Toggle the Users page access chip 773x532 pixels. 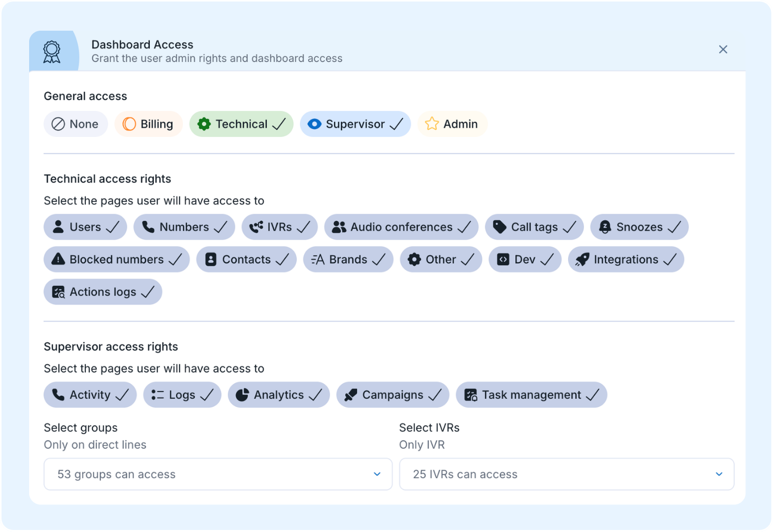[x=85, y=227]
